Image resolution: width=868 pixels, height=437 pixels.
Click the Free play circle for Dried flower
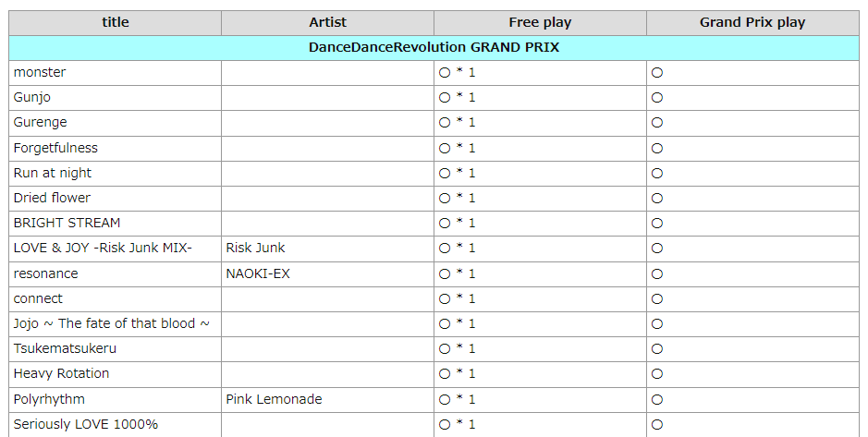[445, 199]
